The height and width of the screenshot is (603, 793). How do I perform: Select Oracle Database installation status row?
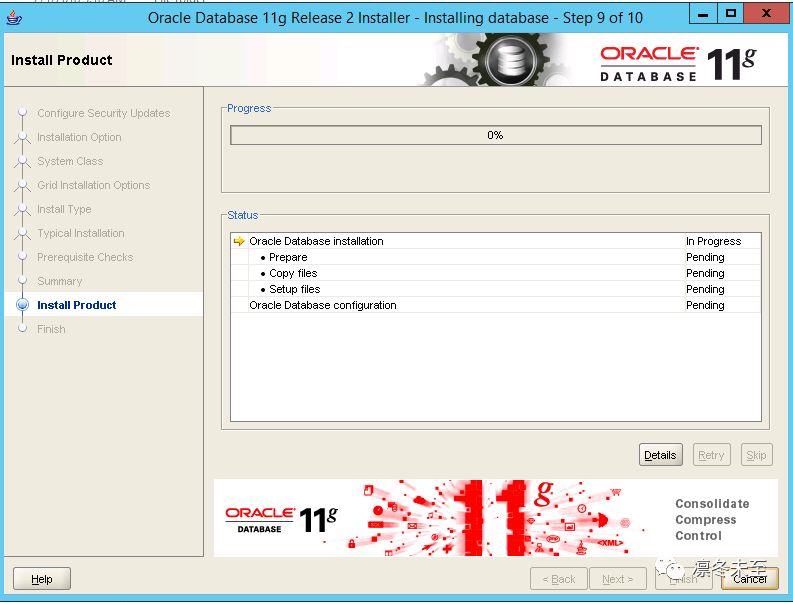[x=496, y=241]
